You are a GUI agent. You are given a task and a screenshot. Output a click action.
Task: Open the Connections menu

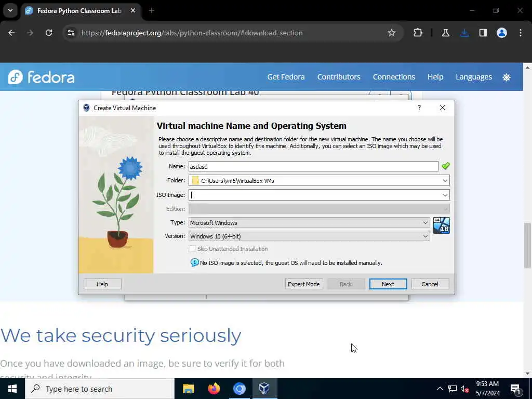click(x=394, y=77)
